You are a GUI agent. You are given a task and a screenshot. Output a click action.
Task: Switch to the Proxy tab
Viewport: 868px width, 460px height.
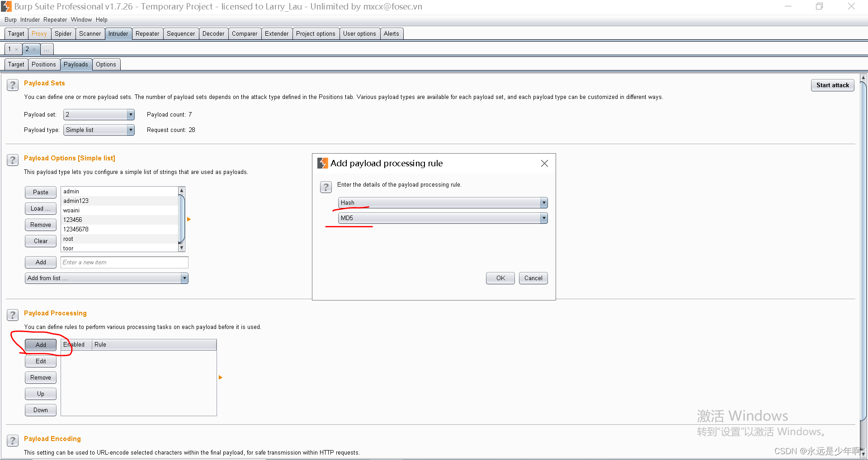[39, 34]
